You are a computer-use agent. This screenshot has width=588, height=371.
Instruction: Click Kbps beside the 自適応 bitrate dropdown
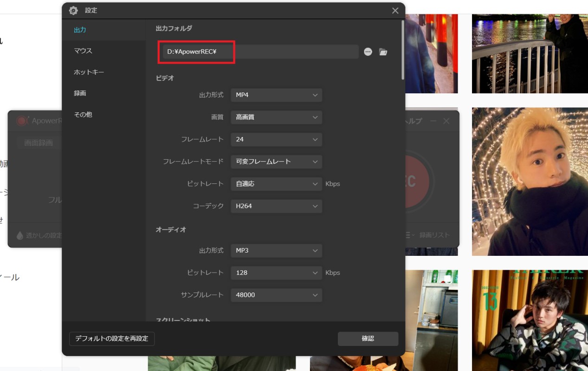click(x=333, y=184)
